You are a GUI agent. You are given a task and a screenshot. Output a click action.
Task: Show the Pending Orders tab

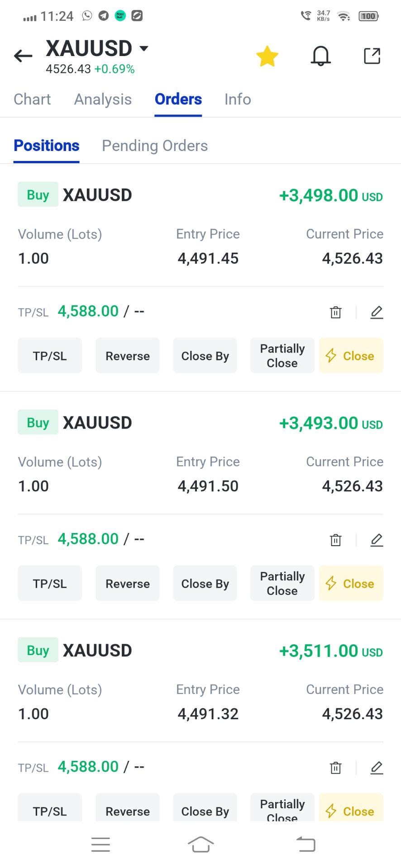coord(155,146)
